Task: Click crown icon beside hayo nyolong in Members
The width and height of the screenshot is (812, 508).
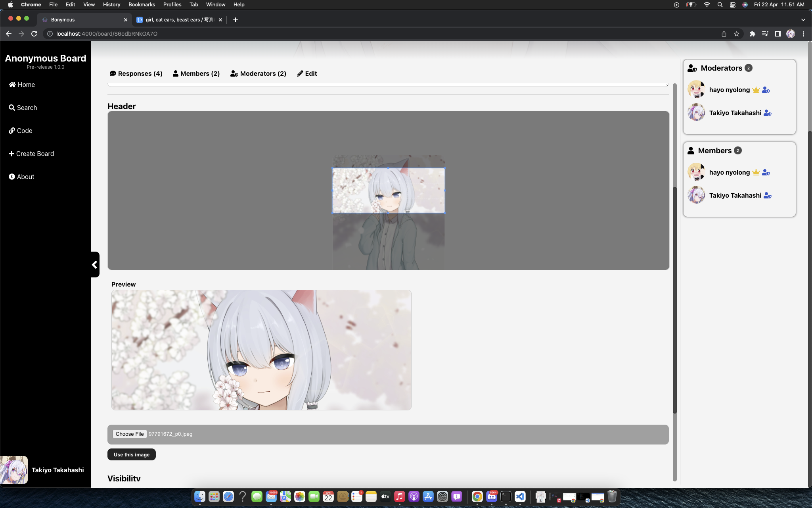Action: point(756,172)
